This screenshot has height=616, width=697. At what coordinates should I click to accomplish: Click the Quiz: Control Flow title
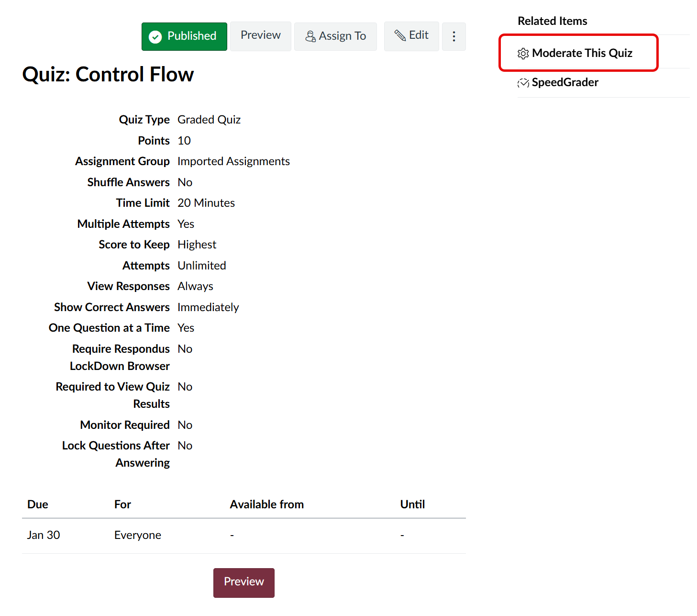(x=108, y=75)
